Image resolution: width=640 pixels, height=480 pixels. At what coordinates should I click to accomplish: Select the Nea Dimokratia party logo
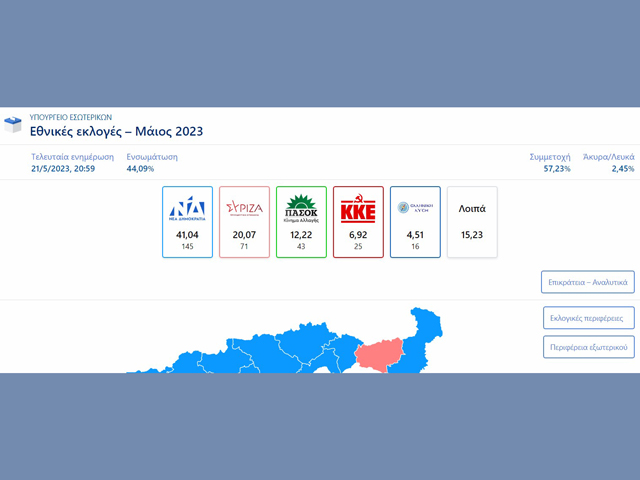(x=187, y=208)
